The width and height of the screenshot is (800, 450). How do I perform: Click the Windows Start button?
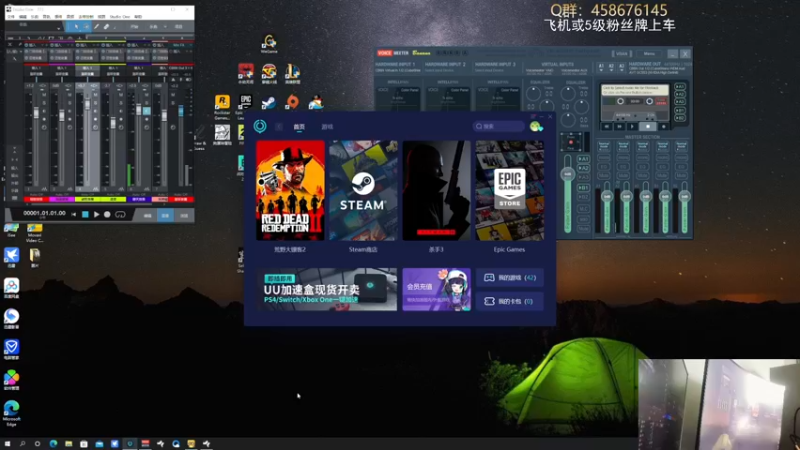[7, 444]
